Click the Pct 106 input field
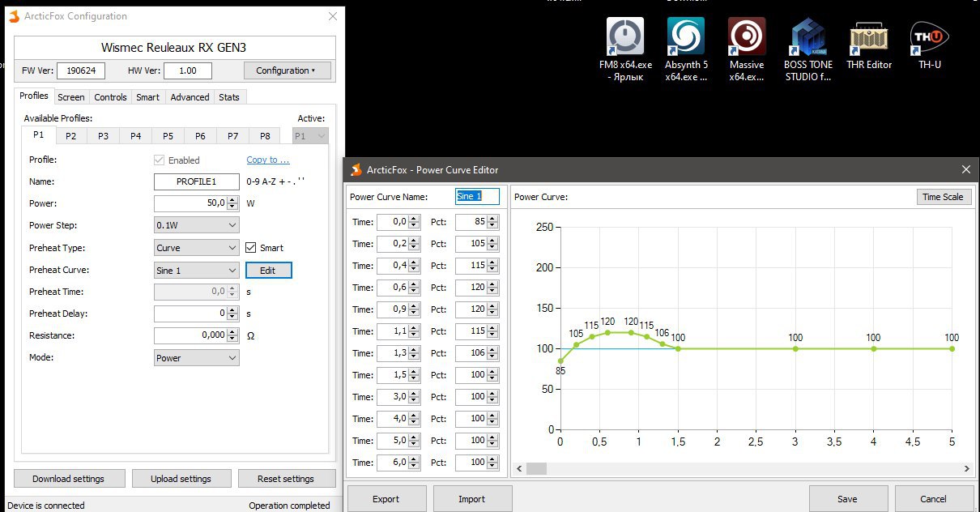Image resolution: width=980 pixels, height=512 pixels. click(x=471, y=353)
